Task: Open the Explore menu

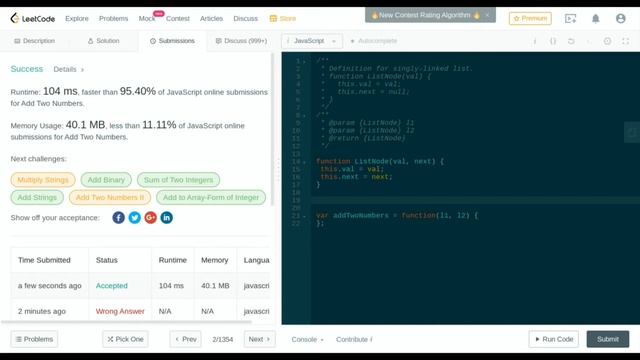Action: point(77,18)
